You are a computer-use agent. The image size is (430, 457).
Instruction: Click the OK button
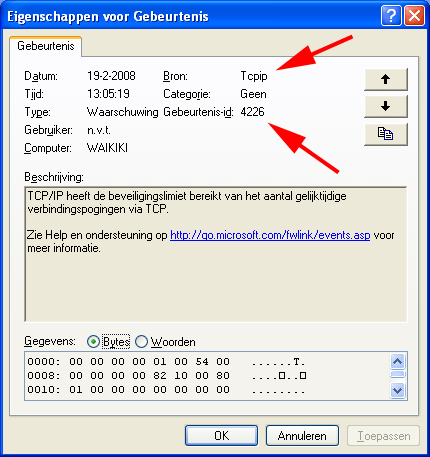pos(221,435)
